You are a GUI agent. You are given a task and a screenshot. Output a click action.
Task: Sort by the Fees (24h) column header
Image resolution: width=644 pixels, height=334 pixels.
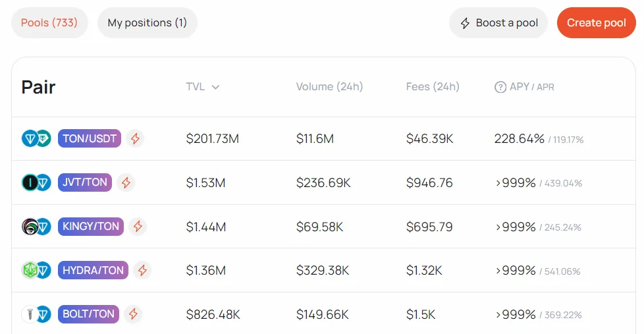433,87
